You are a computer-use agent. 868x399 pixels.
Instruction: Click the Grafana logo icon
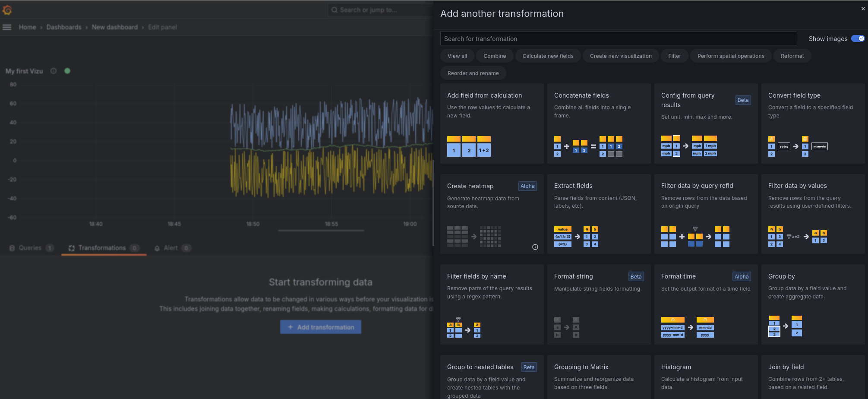tap(7, 9)
